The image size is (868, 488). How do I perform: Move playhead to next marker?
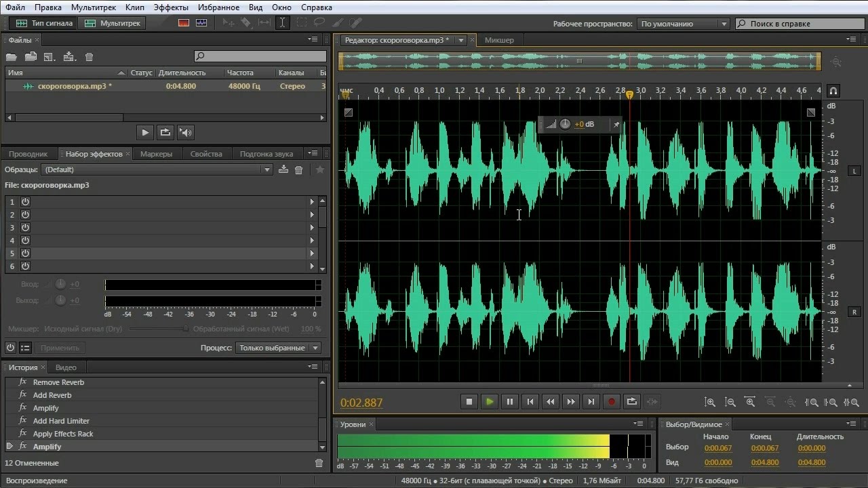click(x=591, y=401)
